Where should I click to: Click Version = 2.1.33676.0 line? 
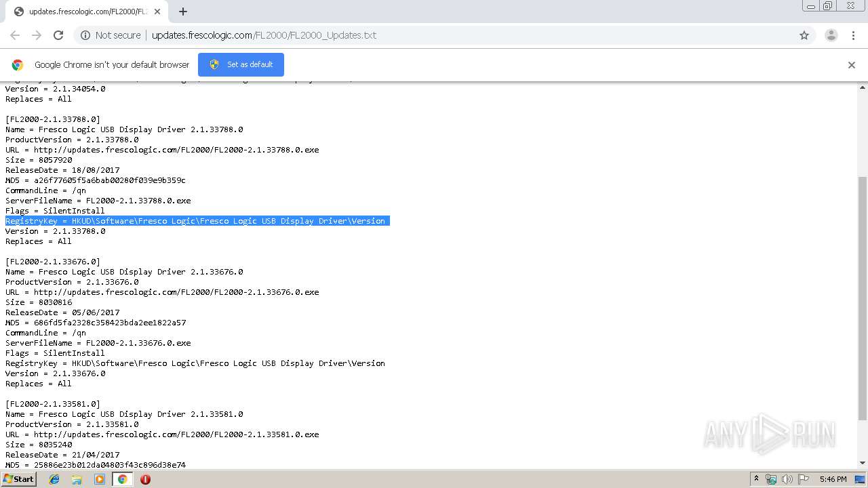click(56, 373)
